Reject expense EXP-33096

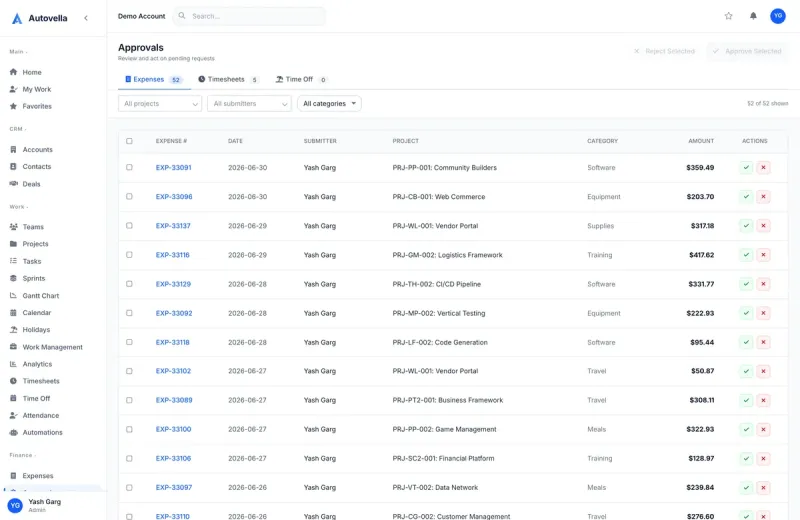(763, 196)
